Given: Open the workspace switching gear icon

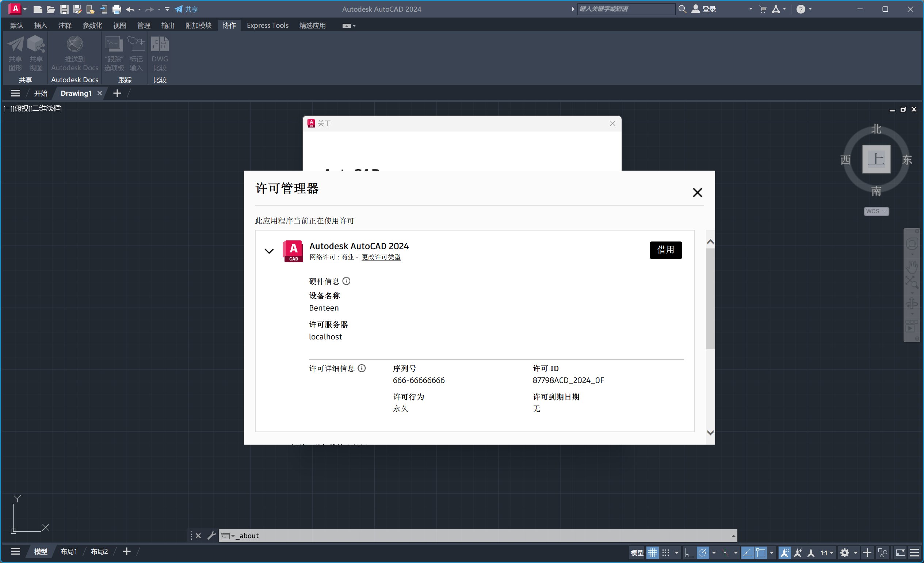Looking at the screenshot, I should tap(844, 553).
